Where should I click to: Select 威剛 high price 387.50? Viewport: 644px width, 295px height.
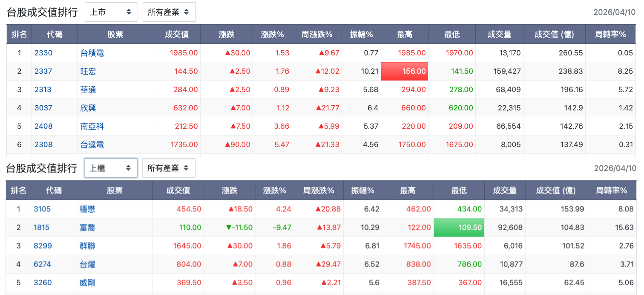click(x=419, y=282)
